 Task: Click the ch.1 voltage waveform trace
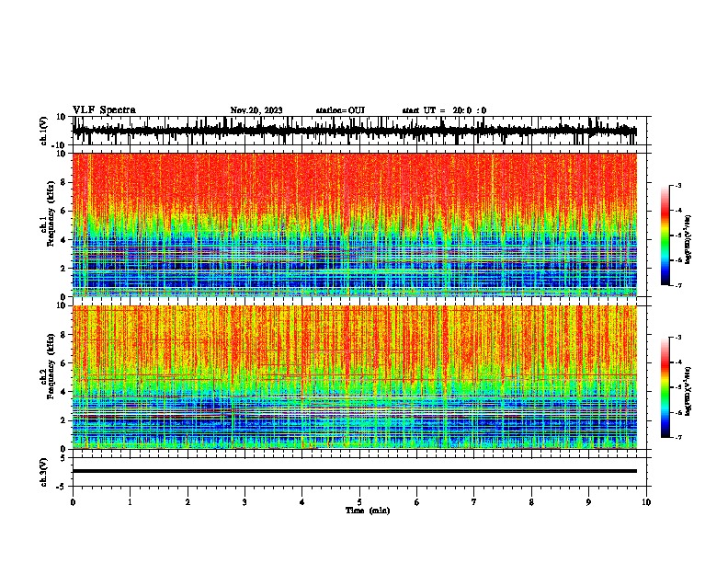(x=354, y=131)
